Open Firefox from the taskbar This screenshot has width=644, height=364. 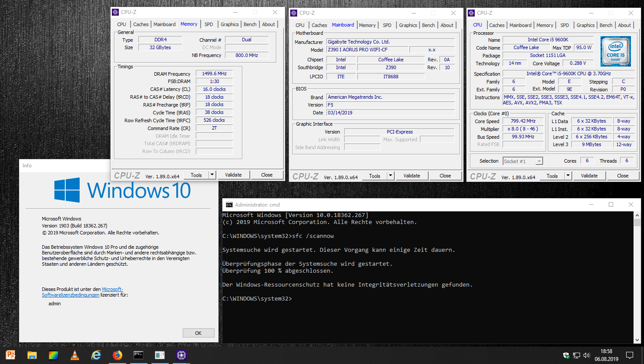pyautogui.click(x=117, y=355)
